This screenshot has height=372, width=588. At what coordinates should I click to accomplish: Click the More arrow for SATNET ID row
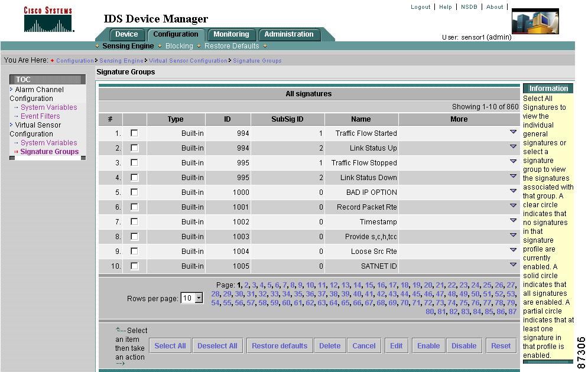pyautogui.click(x=513, y=265)
